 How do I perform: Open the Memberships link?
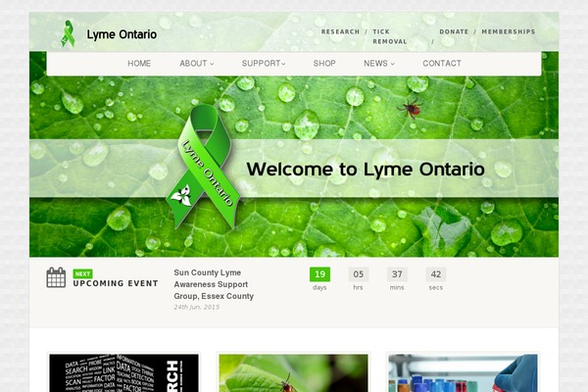pos(508,32)
